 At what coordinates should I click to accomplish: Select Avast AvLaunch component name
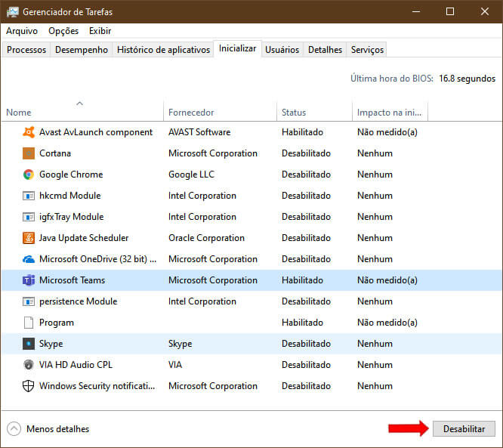tap(96, 132)
